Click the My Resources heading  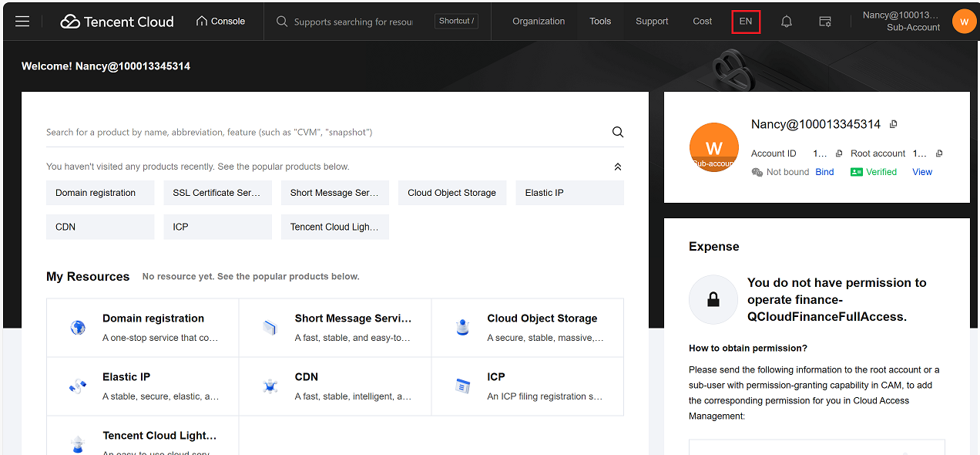tap(88, 276)
